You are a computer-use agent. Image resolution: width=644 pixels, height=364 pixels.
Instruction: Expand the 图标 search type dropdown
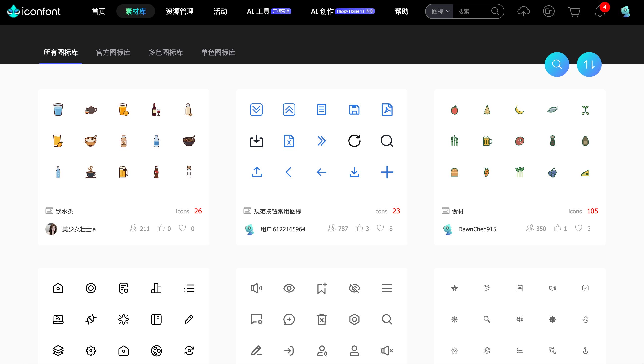click(x=440, y=11)
